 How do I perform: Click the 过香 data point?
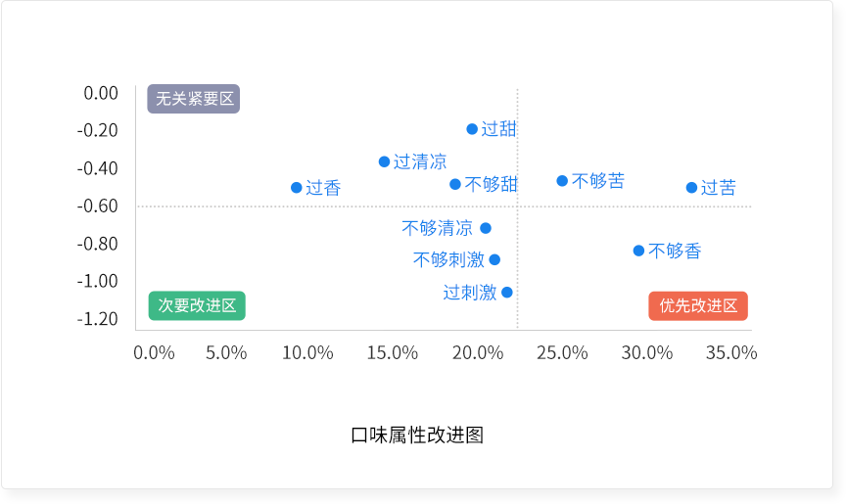coord(297,188)
